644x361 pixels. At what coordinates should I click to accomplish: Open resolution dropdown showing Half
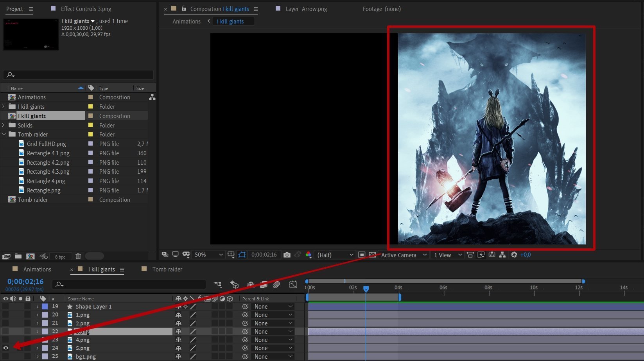[x=335, y=255]
